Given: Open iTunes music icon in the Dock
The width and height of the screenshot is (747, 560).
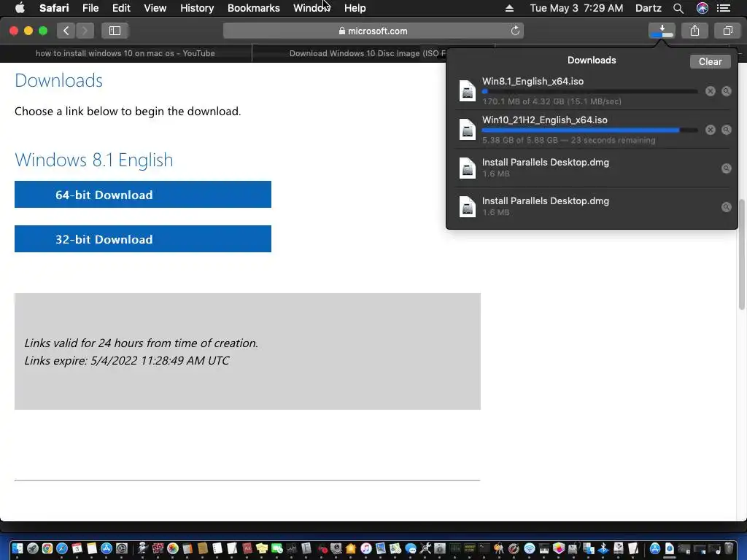Looking at the screenshot, I should pos(366,548).
